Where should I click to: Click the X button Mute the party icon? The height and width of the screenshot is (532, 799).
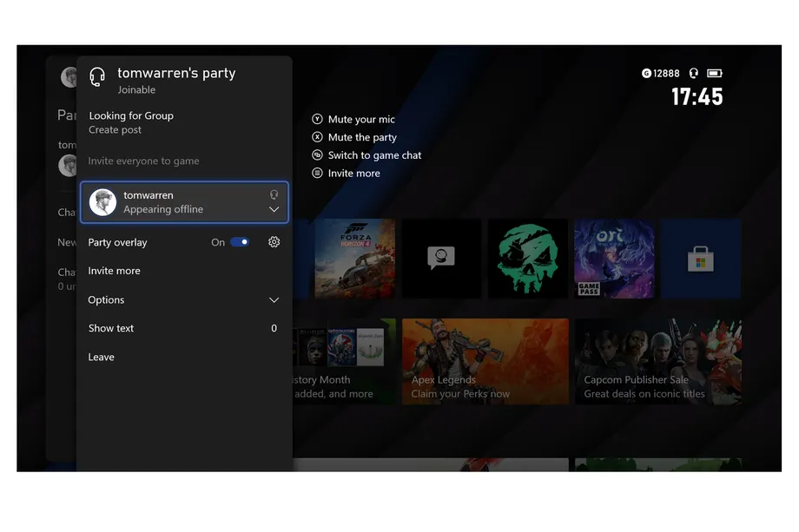[317, 137]
